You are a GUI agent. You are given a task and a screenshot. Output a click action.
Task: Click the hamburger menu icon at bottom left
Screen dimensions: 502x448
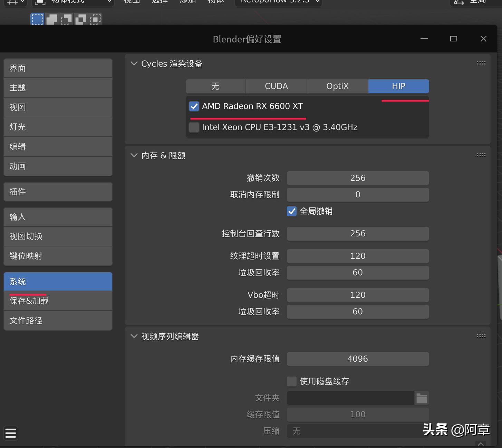tap(11, 433)
